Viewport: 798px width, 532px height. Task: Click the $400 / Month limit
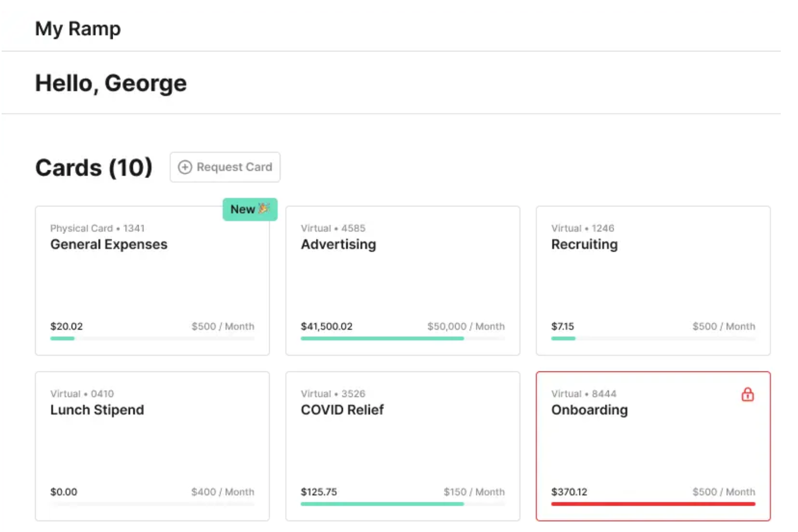223,492
